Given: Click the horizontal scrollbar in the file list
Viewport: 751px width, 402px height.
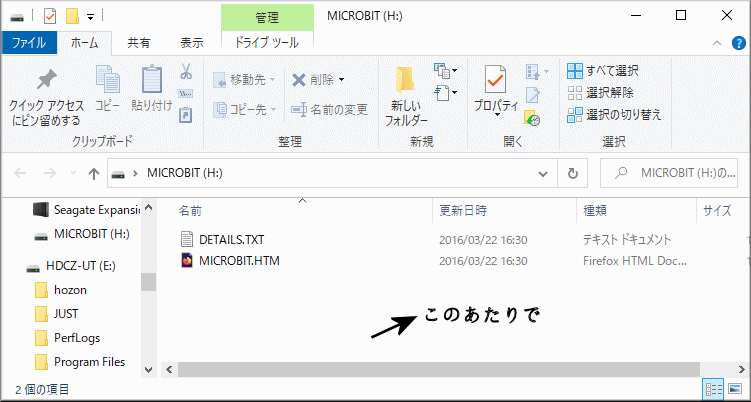Looking at the screenshot, I should point(438,369).
